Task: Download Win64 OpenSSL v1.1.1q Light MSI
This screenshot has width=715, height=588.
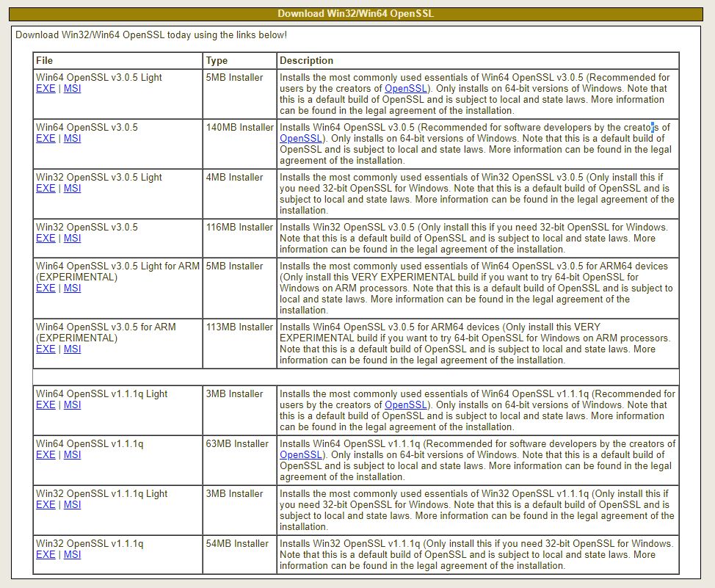Action: pyautogui.click(x=72, y=405)
